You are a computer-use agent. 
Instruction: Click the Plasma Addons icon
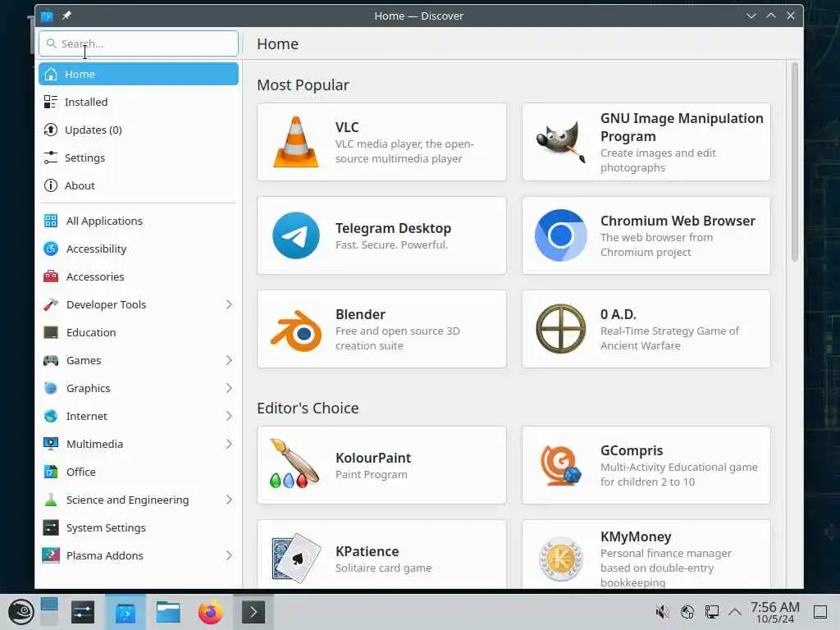pyautogui.click(x=51, y=555)
